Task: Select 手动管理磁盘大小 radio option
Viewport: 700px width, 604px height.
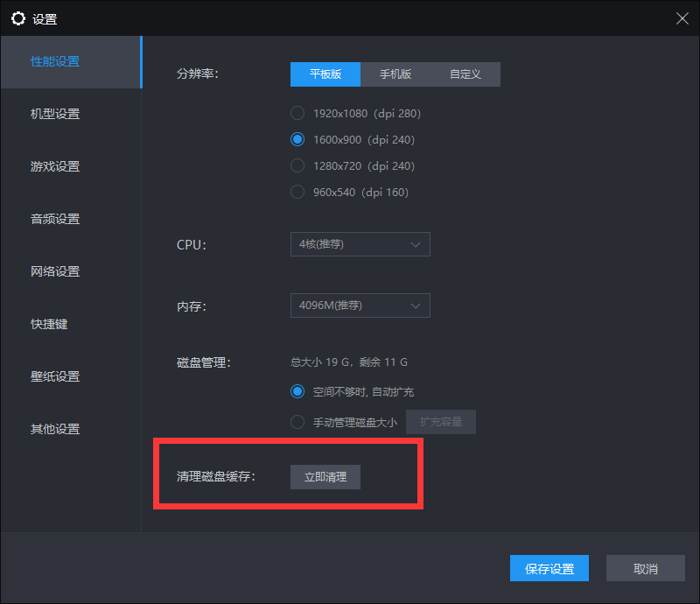Action: (297, 422)
